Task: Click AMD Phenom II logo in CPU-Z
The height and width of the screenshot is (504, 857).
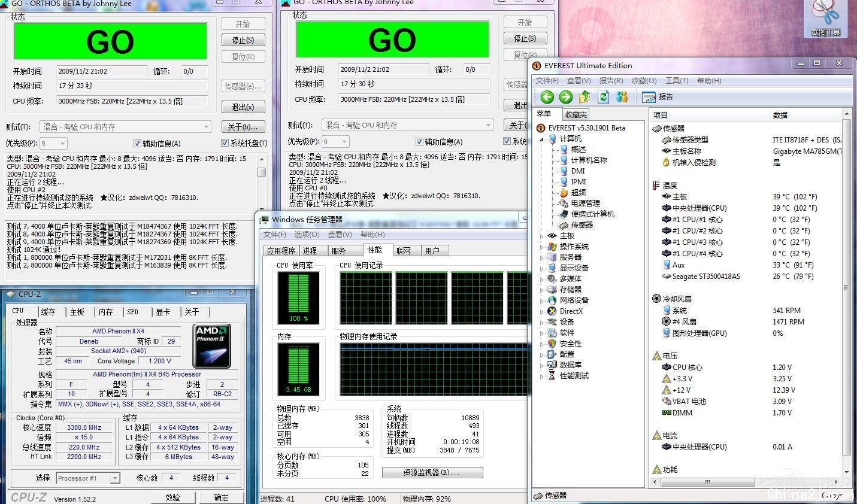Action: (x=211, y=346)
